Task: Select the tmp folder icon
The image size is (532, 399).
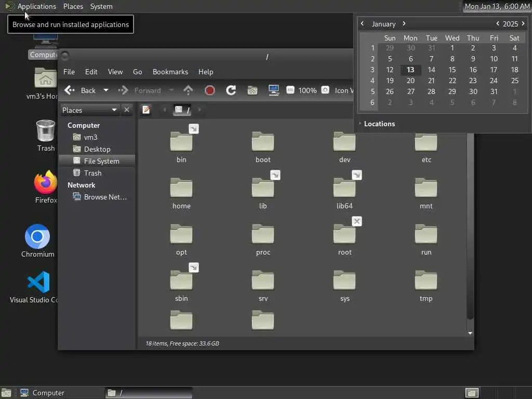Action: (426, 280)
